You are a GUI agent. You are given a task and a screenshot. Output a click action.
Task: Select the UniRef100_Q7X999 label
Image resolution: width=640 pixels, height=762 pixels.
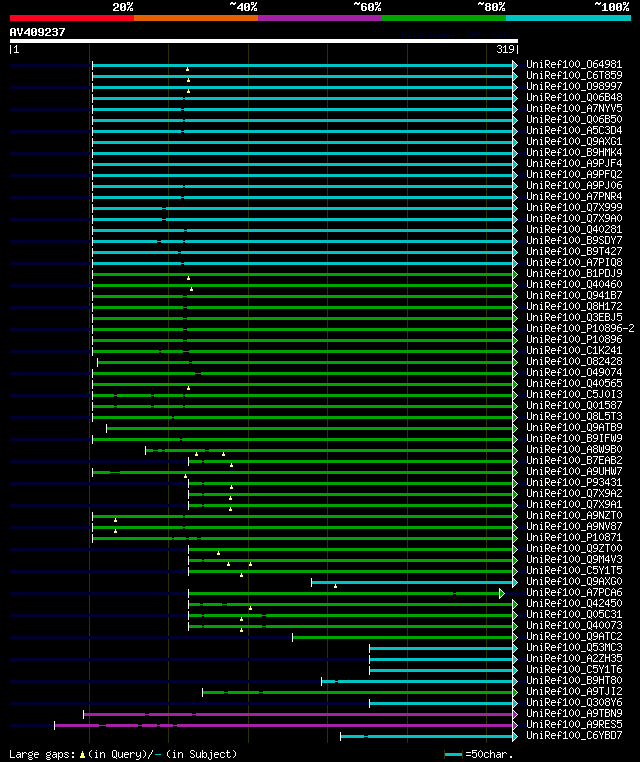574,208
